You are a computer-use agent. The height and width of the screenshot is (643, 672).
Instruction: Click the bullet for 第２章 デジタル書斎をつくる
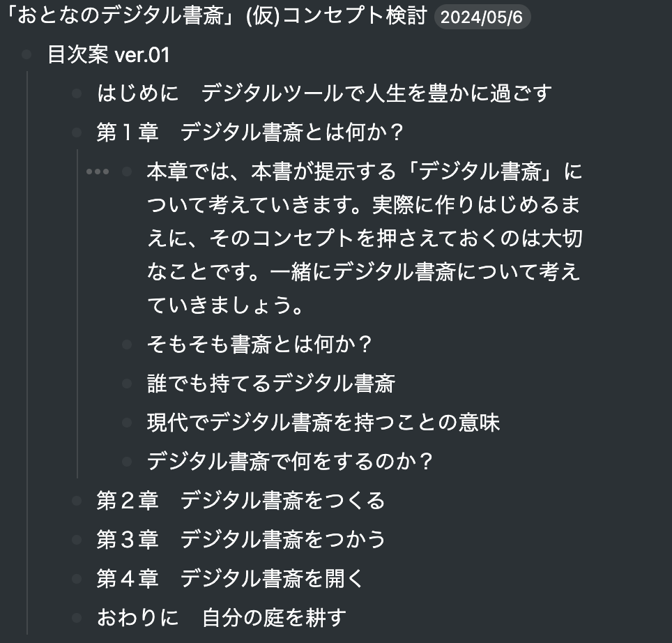(x=79, y=500)
